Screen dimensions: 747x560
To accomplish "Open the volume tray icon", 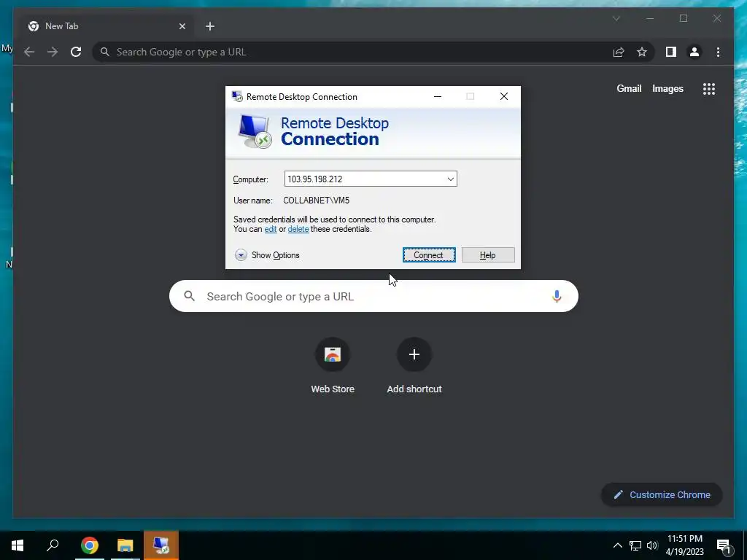I will pos(652,545).
